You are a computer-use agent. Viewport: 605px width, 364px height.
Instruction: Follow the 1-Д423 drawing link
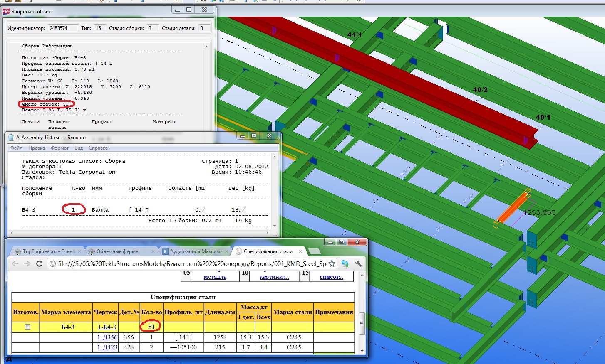click(107, 347)
